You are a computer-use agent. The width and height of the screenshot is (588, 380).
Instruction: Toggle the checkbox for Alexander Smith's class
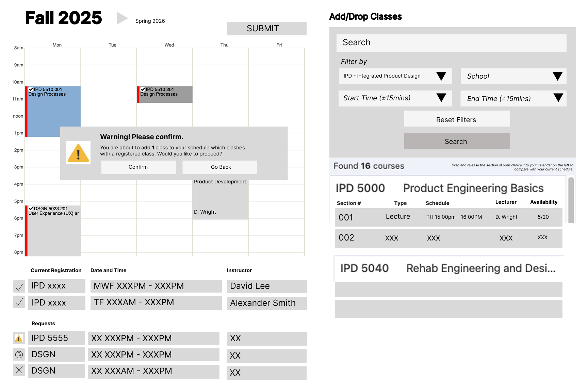click(x=19, y=302)
